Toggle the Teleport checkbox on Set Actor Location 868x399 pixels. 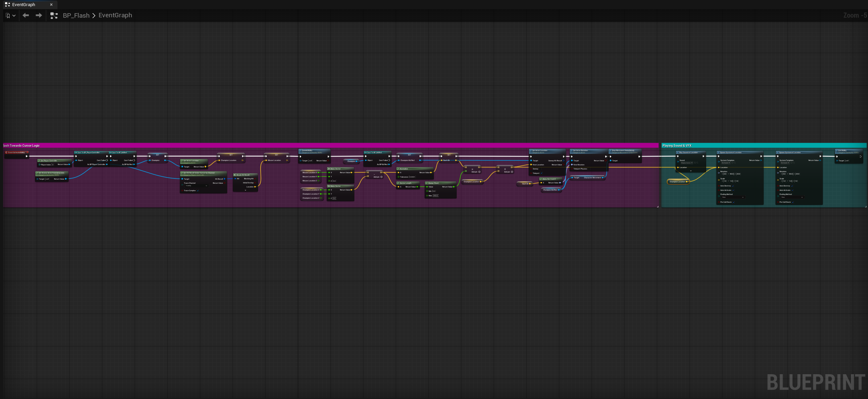click(x=541, y=173)
